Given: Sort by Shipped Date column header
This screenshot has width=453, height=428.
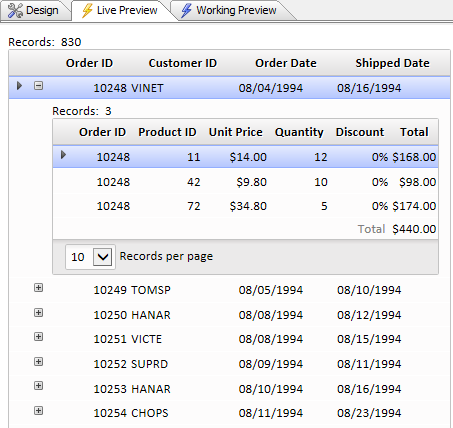Looking at the screenshot, I should (x=392, y=63).
